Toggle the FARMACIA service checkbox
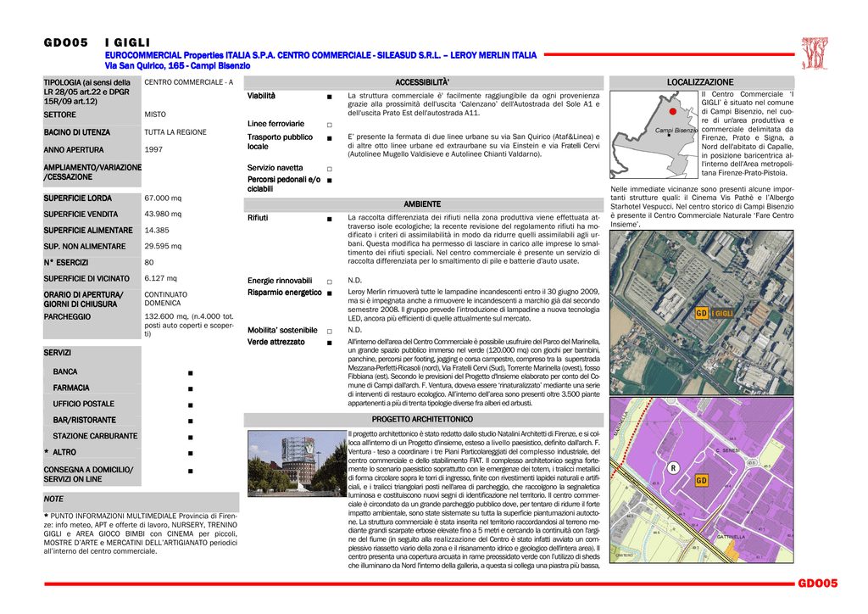Screen dimensions: 868x614 pos(191,389)
